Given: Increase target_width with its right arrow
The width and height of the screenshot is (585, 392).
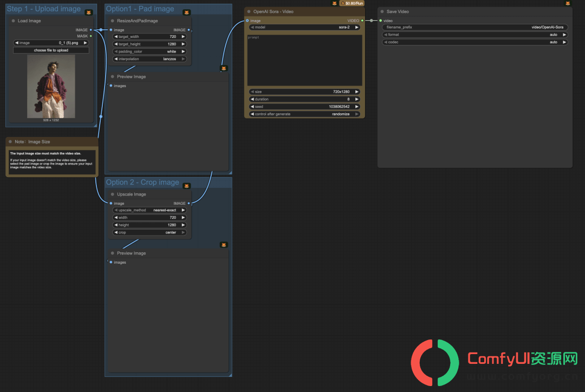Looking at the screenshot, I should pos(183,37).
